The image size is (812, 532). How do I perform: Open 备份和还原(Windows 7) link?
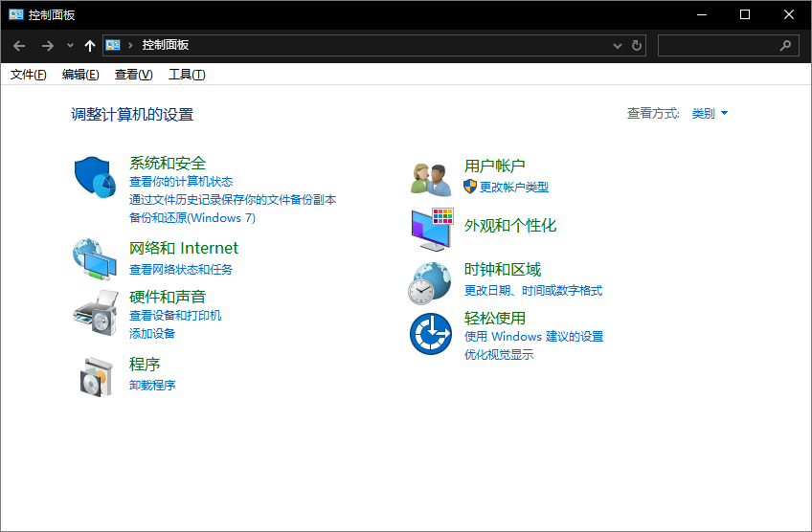tap(192, 218)
